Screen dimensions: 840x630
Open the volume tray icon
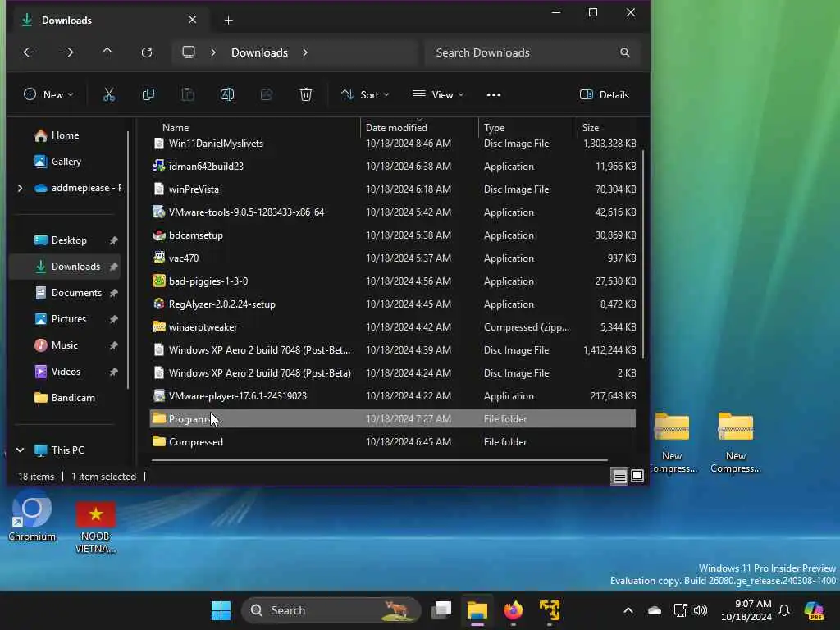(701, 610)
